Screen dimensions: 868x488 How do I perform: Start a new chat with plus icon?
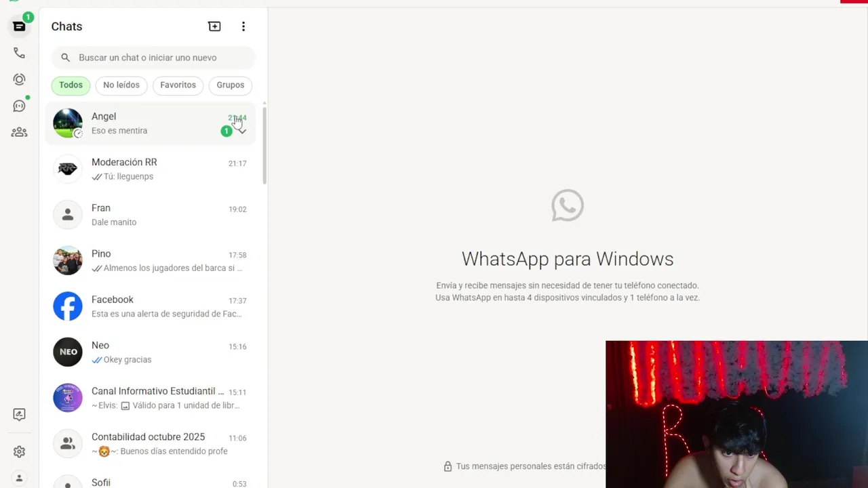[214, 26]
